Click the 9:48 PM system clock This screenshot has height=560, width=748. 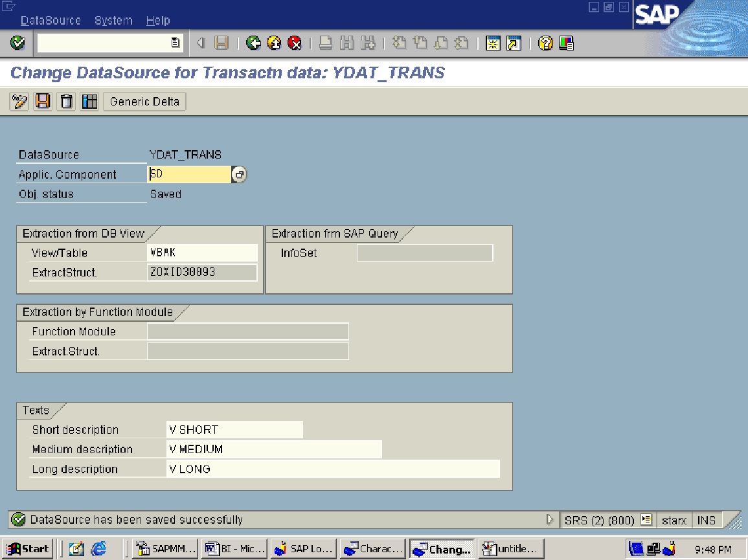[713, 549]
